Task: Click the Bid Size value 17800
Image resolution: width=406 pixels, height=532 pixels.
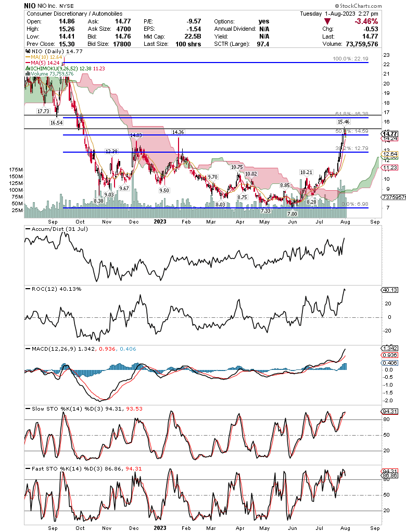Action: click(x=122, y=44)
